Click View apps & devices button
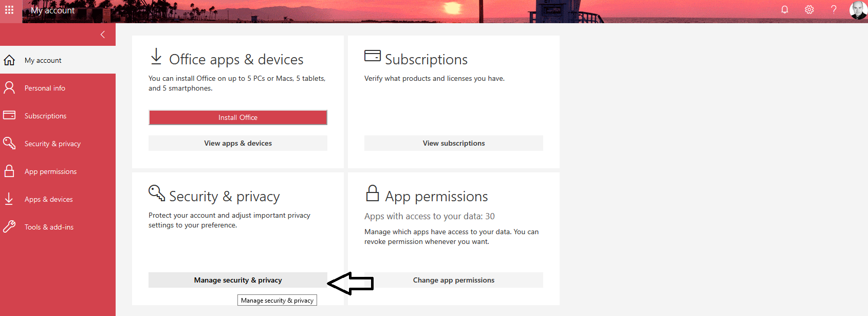Screen dimensions: 868x316 [x=238, y=143]
